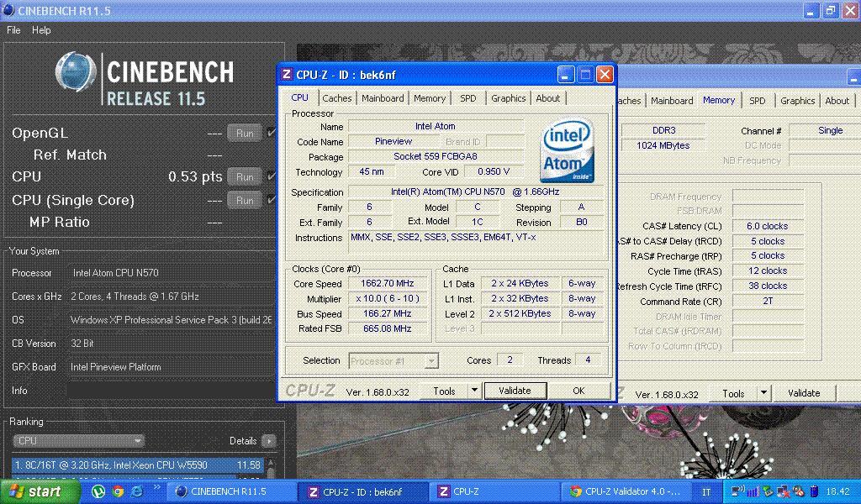The image size is (861, 504).
Task: Click CAS# Latency value 6.0 clocks
Action: click(767, 226)
